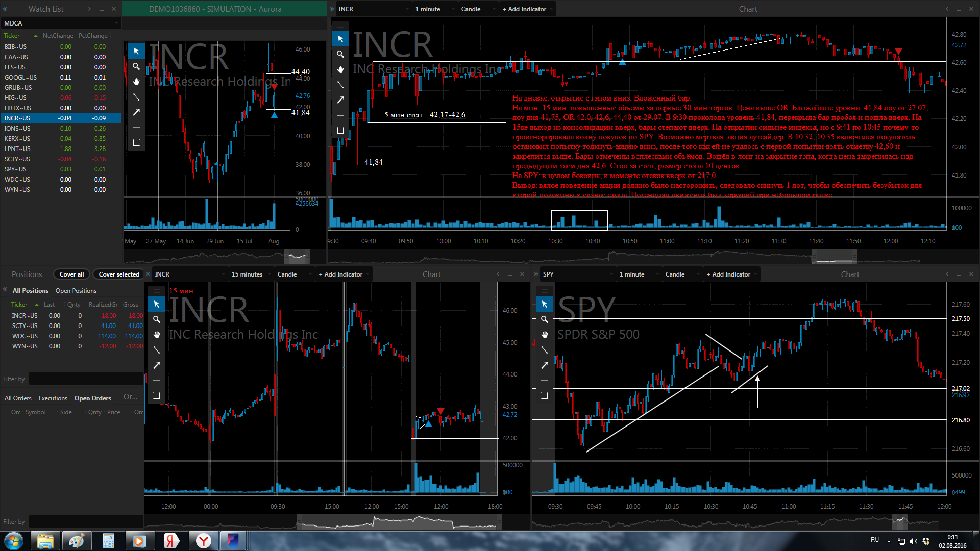Open 15 minutes timeframe dropdown
980x551 pixels.
pos(251,274)
